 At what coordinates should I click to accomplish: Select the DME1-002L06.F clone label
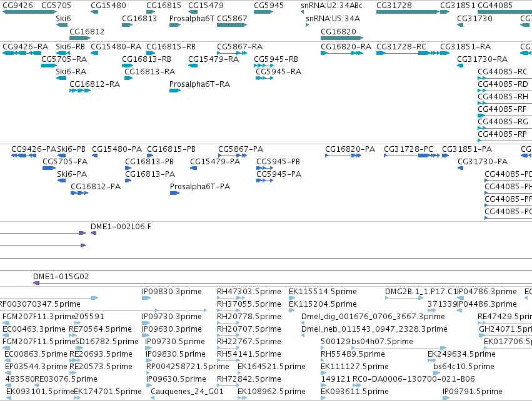[121, 227]
